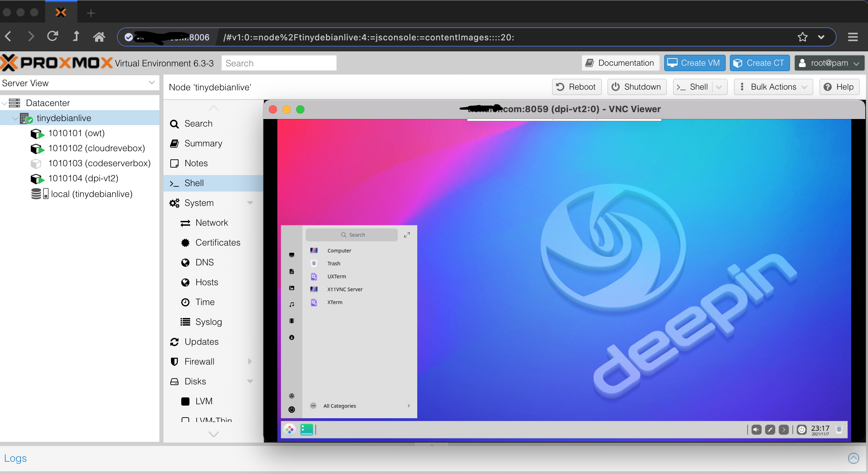Click Create CT
Image resolution: width=868 pixels, height=474 pixels.
(760, 63)
